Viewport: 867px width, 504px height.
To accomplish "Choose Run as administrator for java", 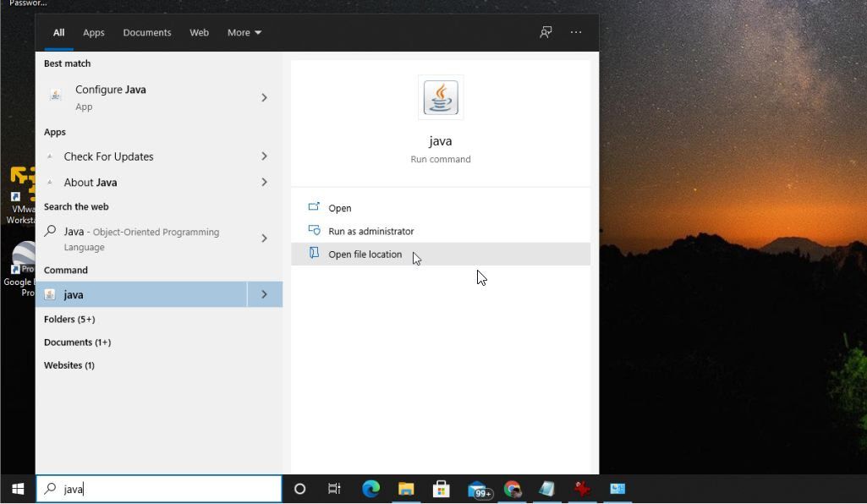I will pyautogui.click(x=370, y=231).
